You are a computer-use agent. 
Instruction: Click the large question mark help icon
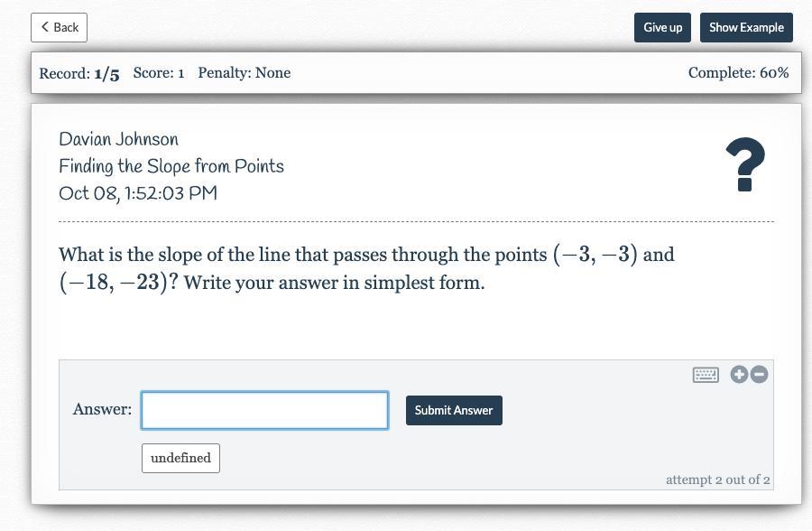[x=745, y=164]
